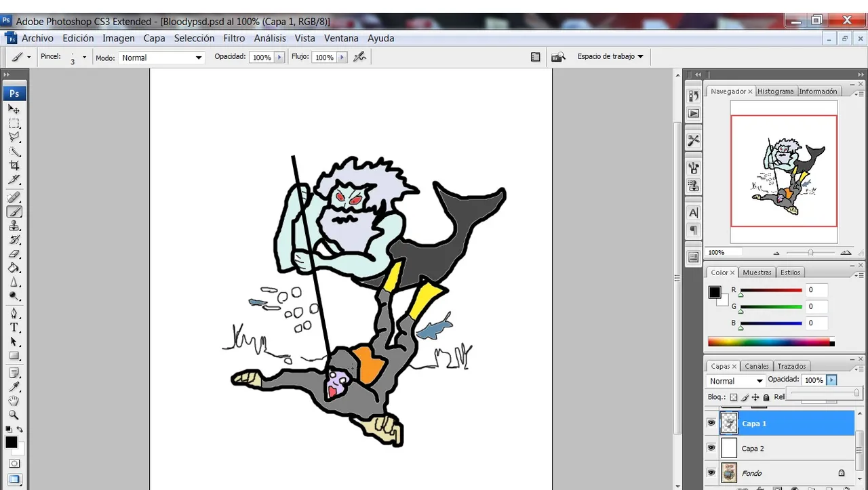Open the Brushes panel icon in dock
This screenshot has height=490, width=868.
click(693, 167)
